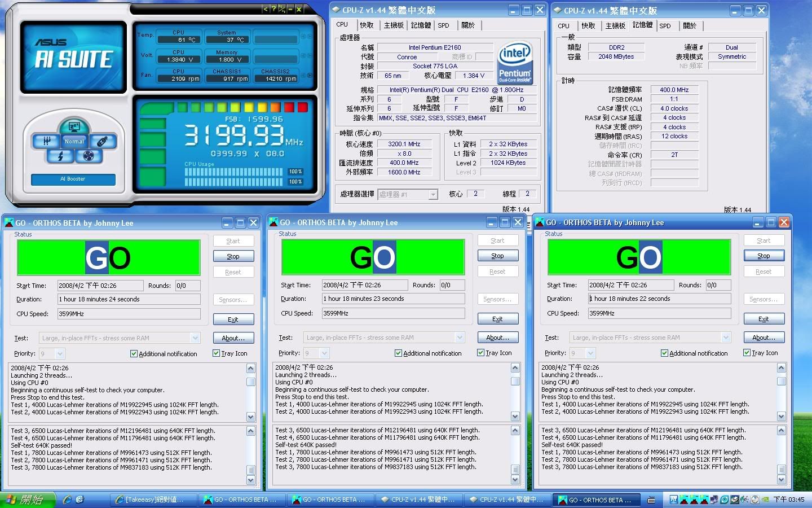Open About... in 24-seconds ORTHOS window
This screenshot has width=812, height=508.
coord(233,338)
